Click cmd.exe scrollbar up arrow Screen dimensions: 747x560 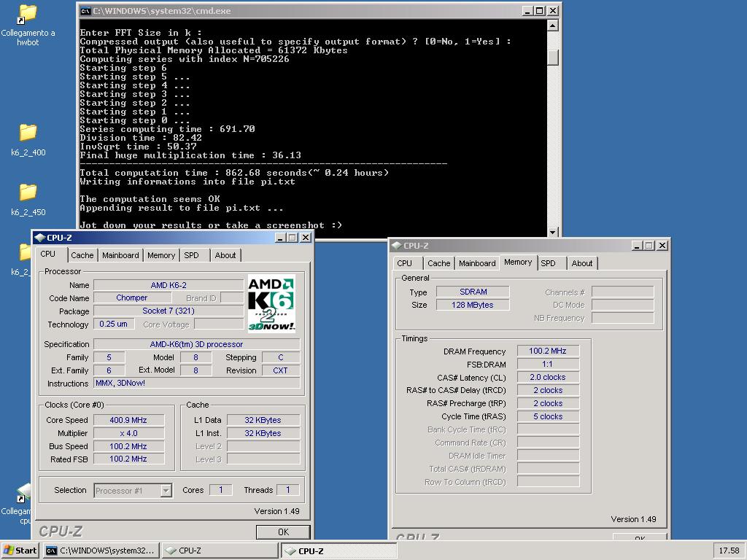[553, 26]
